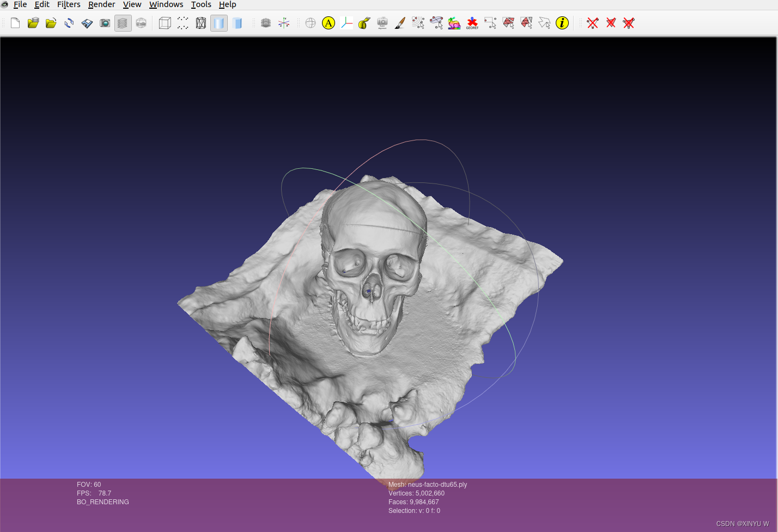Toggle the flat blue cylinder shading icon

tap(237, 23)
